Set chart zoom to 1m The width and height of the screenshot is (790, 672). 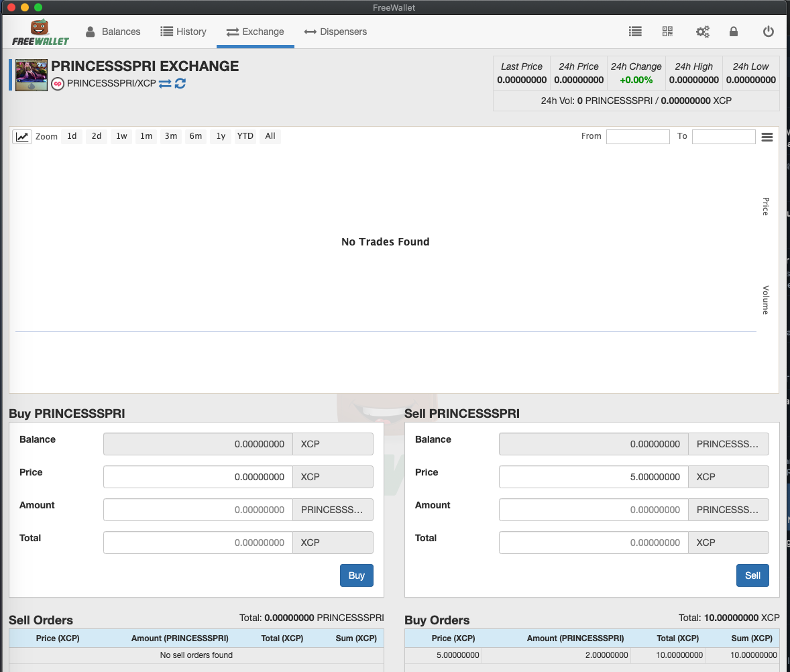(146, 137)
